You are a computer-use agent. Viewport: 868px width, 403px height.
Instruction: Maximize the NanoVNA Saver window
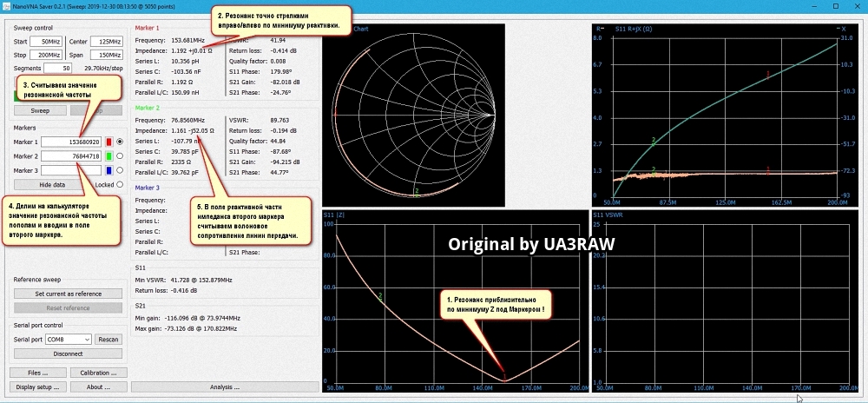pos(835,5)
